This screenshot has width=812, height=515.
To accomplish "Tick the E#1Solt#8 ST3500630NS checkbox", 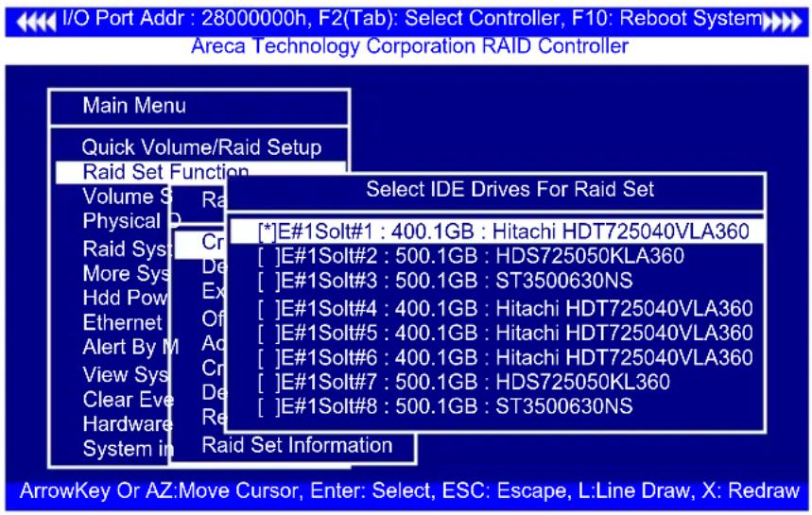I will point(268,407).
